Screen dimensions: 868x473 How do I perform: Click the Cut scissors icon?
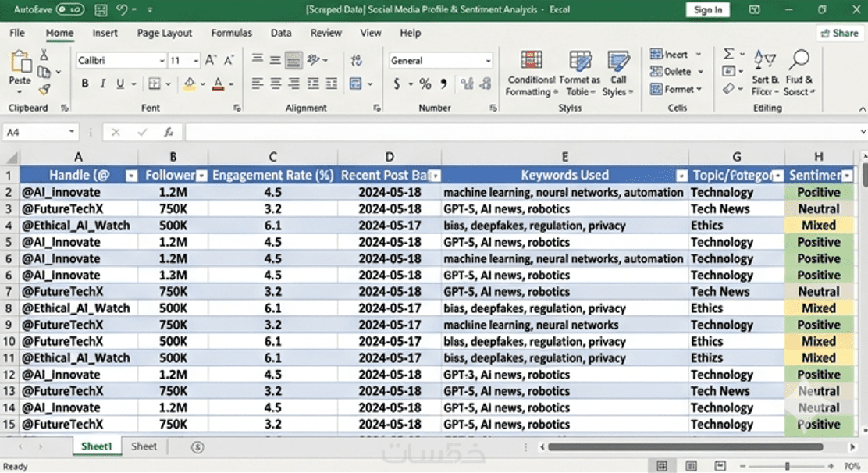[44, 54]
